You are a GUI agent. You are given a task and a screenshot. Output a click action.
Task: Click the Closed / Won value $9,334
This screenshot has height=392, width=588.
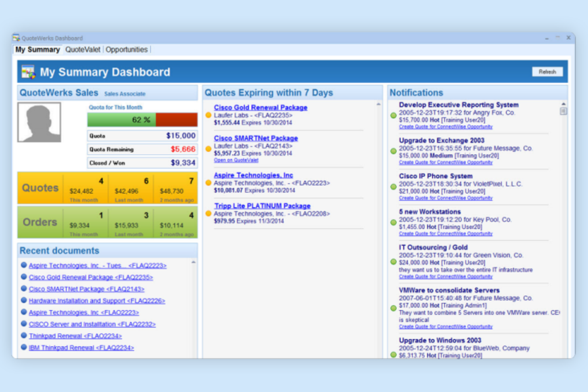pyautogui.click(x=183, y=163)
